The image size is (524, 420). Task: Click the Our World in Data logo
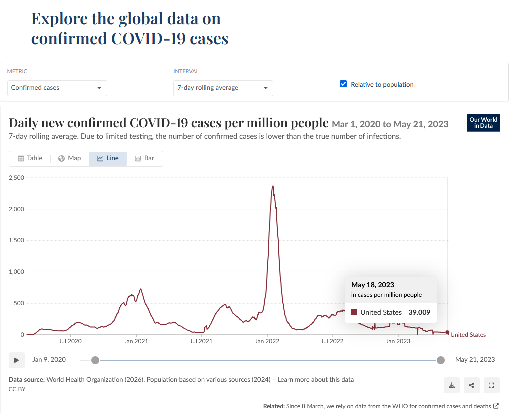pyautogui.click(x=483, y=123)
